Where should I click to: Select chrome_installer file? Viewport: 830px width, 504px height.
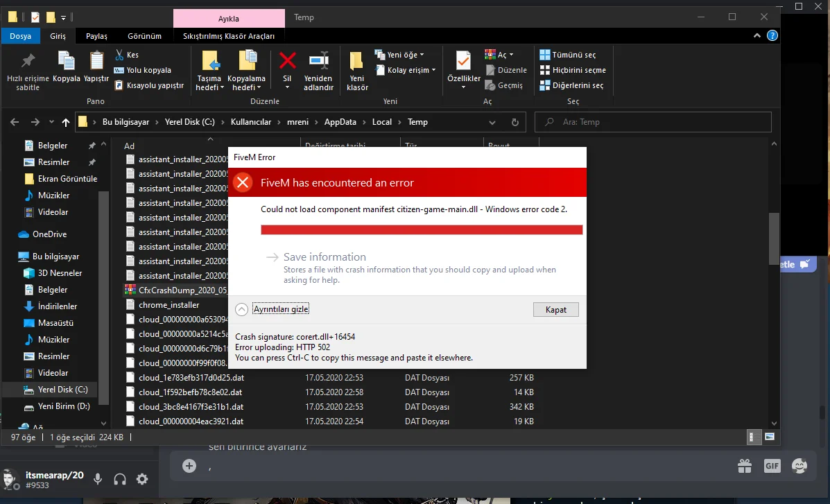point(169,305)
